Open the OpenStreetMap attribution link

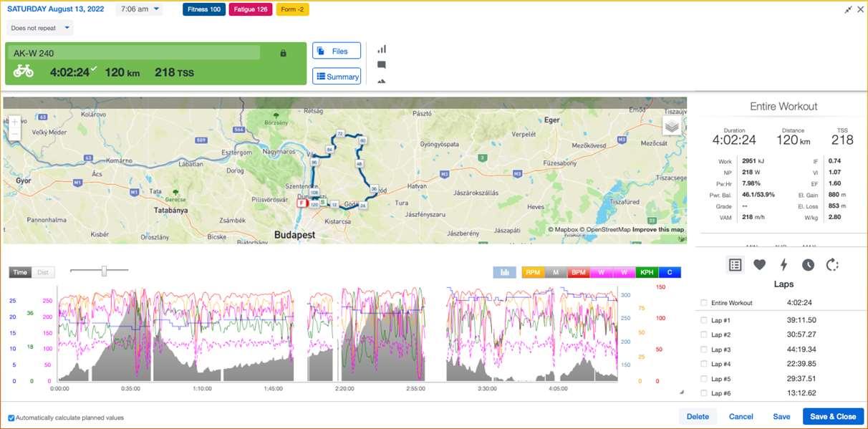tap(605, 230)
